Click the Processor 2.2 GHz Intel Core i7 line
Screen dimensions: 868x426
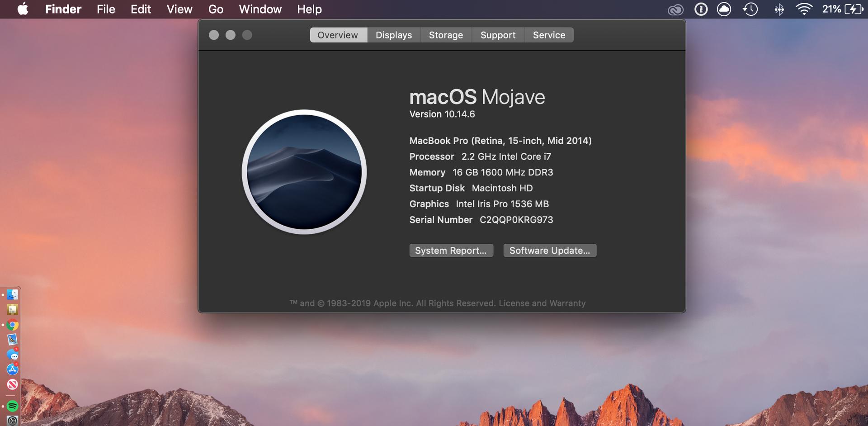point(480,156)
